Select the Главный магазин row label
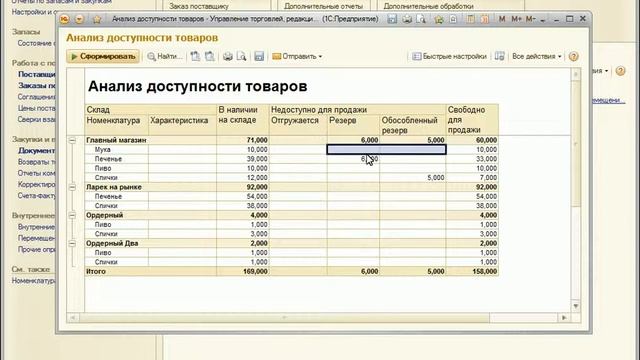The image size is (640, 360). (116, 140)
